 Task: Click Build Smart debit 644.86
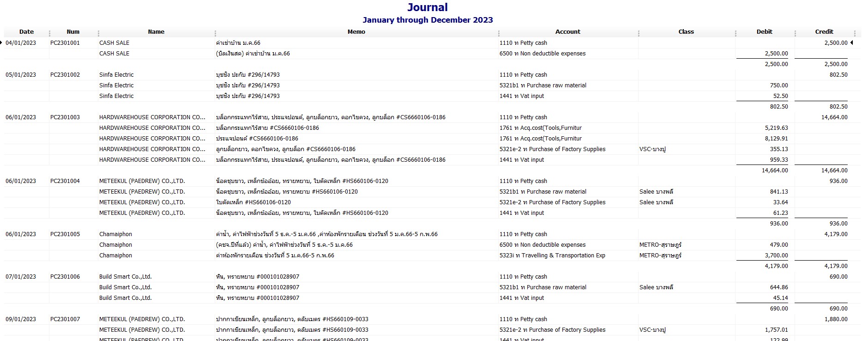pyautogui.click(x=779, y=287)
